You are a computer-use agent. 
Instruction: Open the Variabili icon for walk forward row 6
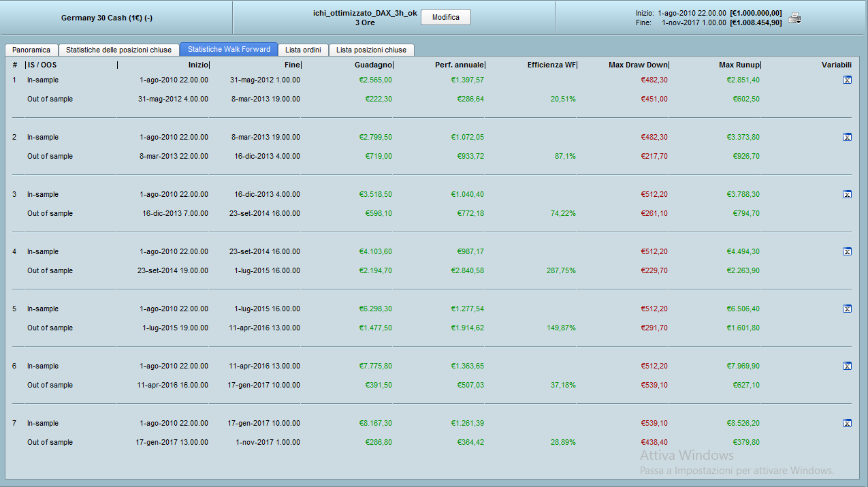[x=847, y=366]
